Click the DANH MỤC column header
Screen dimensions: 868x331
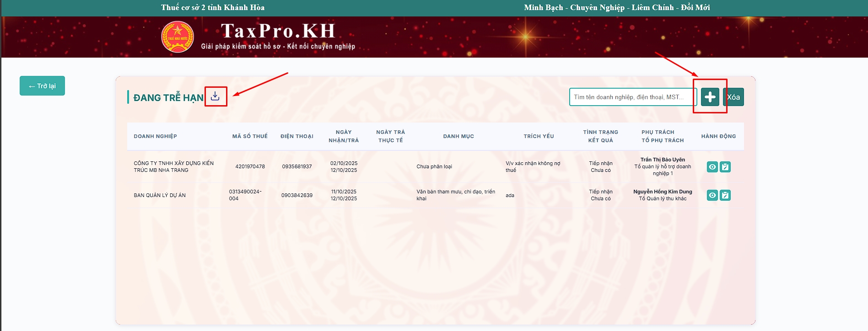458,136
